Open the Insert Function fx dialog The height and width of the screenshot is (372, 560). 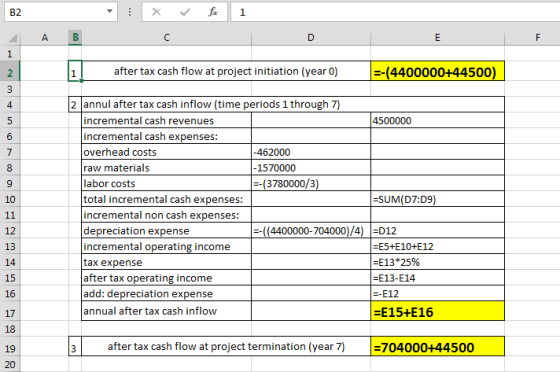coord(213,12)
